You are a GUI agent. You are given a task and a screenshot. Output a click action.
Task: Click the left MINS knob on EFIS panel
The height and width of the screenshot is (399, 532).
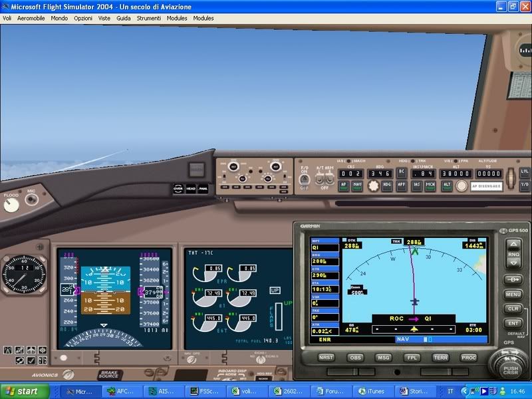[x=233, y=167]
